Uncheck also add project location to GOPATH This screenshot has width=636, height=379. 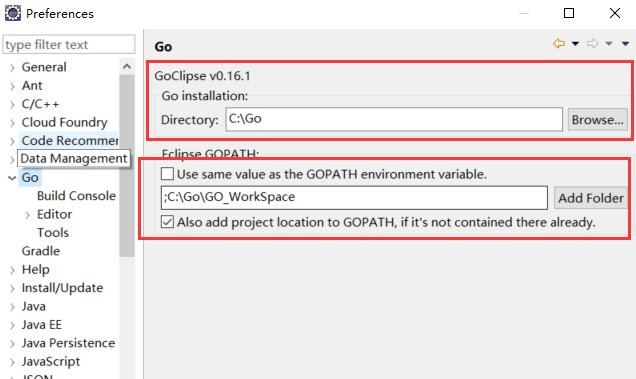(x=167, y=222)
